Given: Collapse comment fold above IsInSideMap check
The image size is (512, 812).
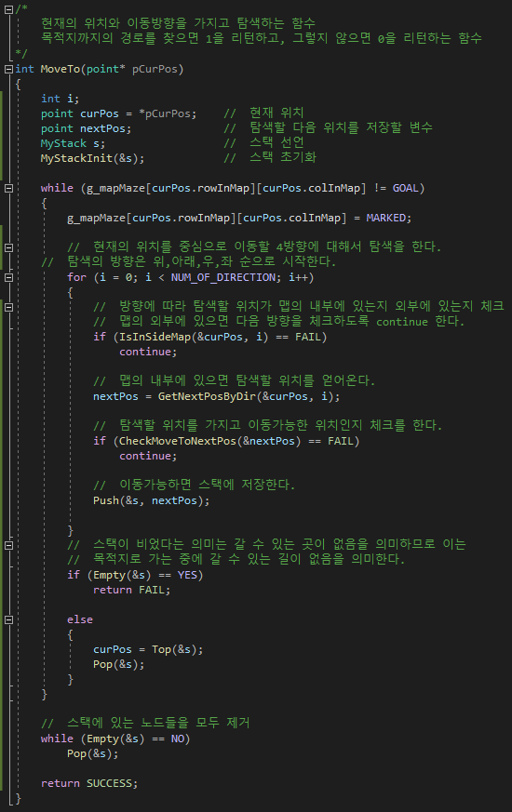Looking at the screenshot, I should click(x=8, y=307).
